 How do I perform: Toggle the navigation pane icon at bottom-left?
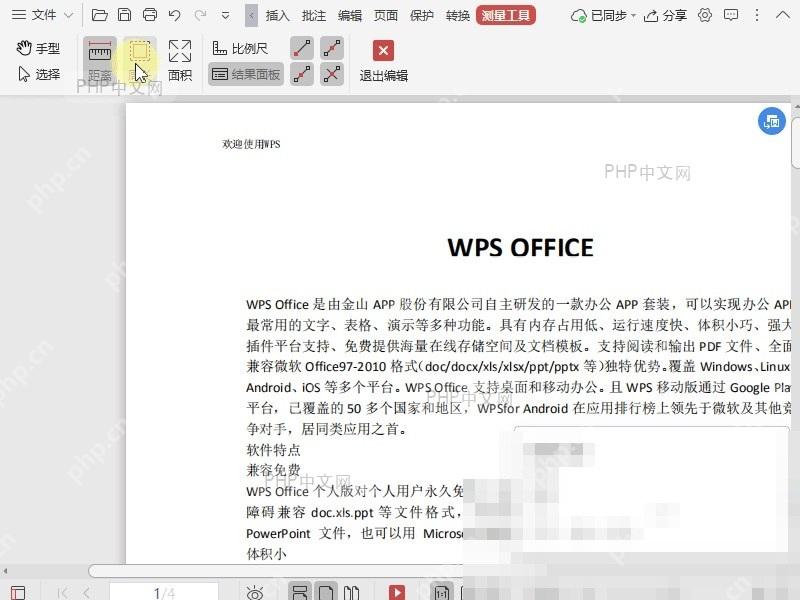pyautogui.click(x=18, y=592)
